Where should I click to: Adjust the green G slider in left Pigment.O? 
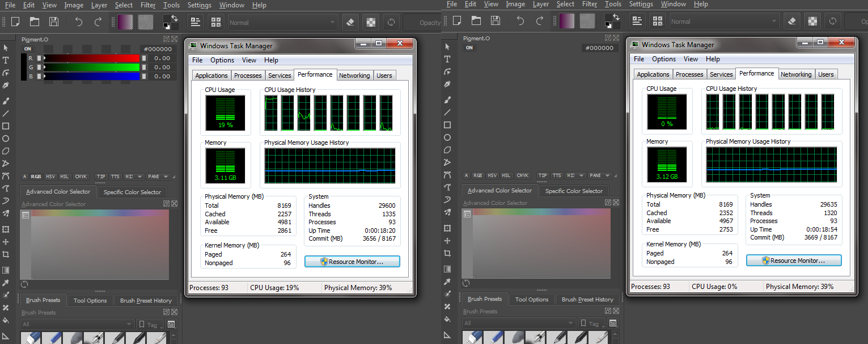pyautogui.click(x=91, y=67)
